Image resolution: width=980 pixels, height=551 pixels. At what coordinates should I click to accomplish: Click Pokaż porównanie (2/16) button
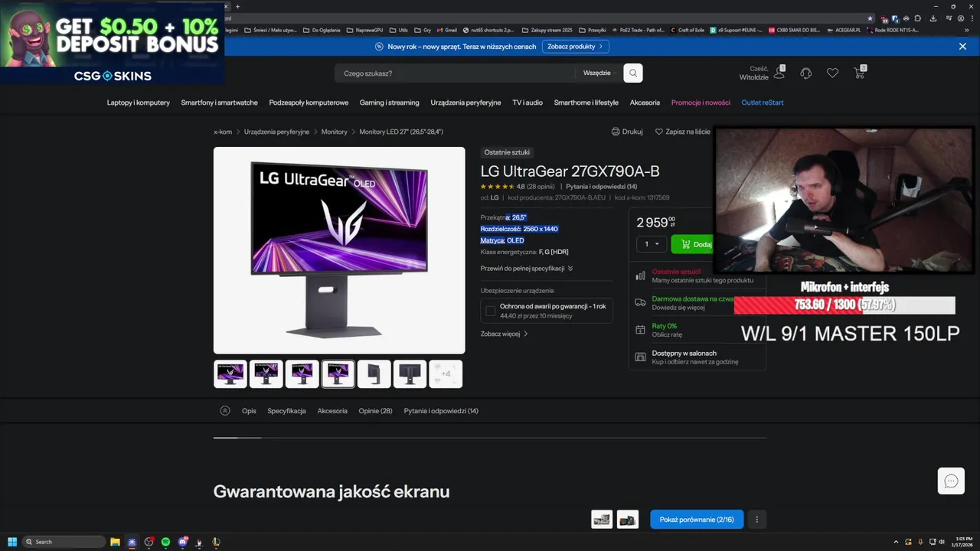pyautogui.click(x=697, y=519)
